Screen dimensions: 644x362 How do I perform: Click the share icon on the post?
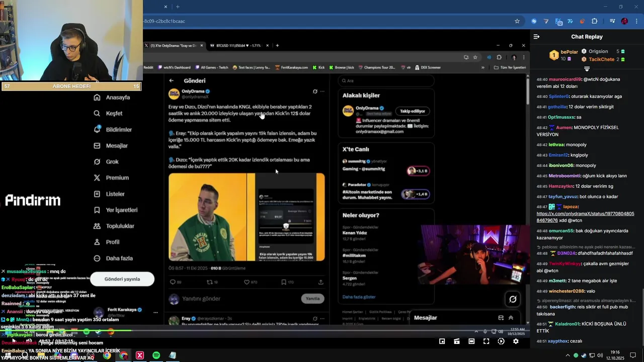click(x=321, y=282)
